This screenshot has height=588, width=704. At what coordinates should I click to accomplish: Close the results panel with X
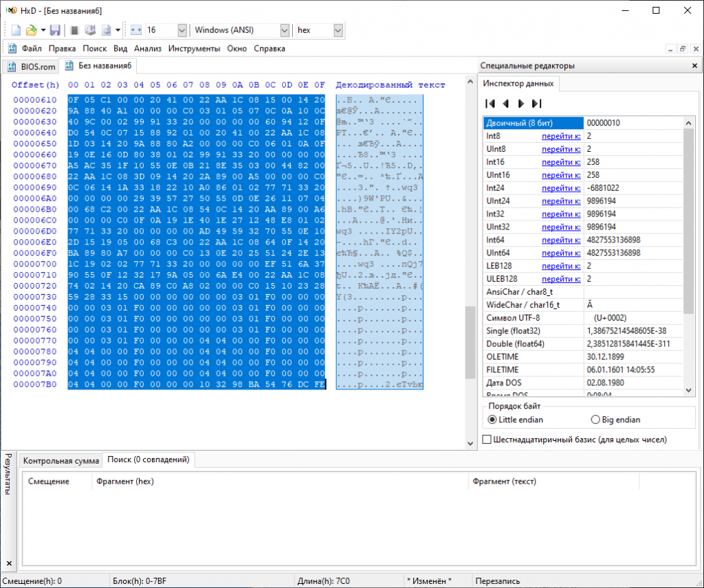tap(9, 563)
